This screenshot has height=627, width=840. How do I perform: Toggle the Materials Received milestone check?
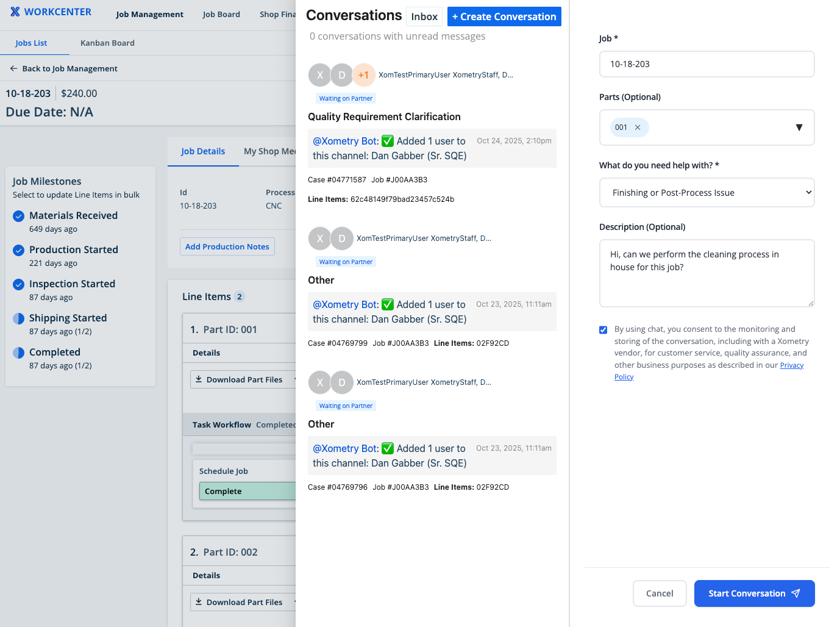pyautogui.click(x=19, y=216)
